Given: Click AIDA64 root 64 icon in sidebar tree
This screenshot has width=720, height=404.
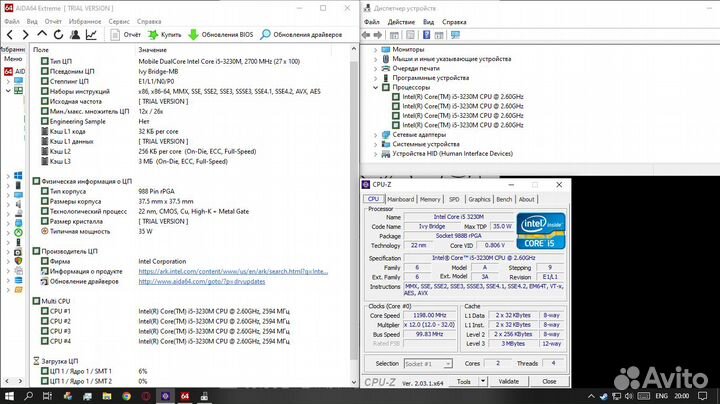Looking at the screenshot, I should [8, 71].
